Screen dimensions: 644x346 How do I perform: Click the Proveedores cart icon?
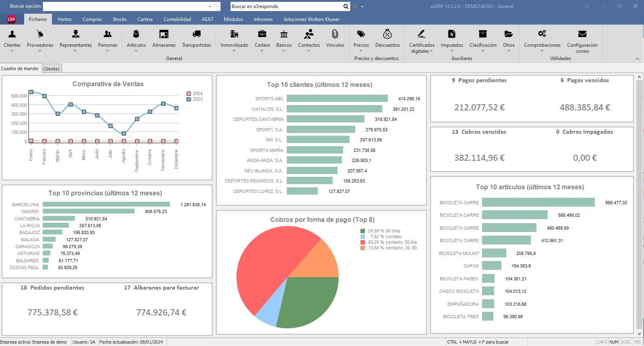point(40,35)
